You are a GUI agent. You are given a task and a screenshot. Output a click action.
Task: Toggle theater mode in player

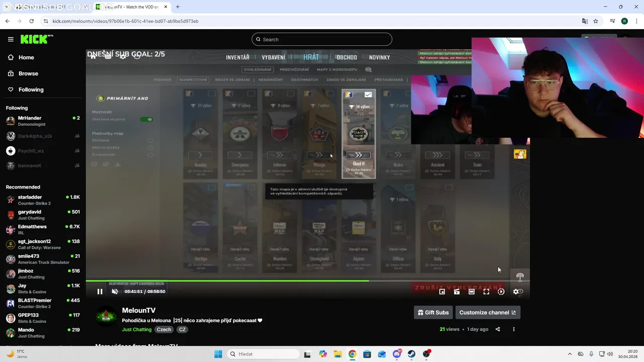pos(471,292)
